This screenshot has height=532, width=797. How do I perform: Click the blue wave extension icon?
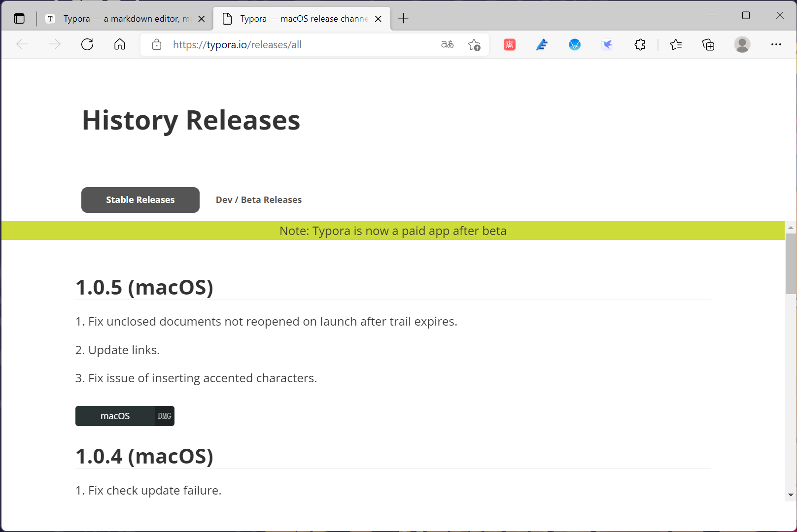(x=575, y=44)
